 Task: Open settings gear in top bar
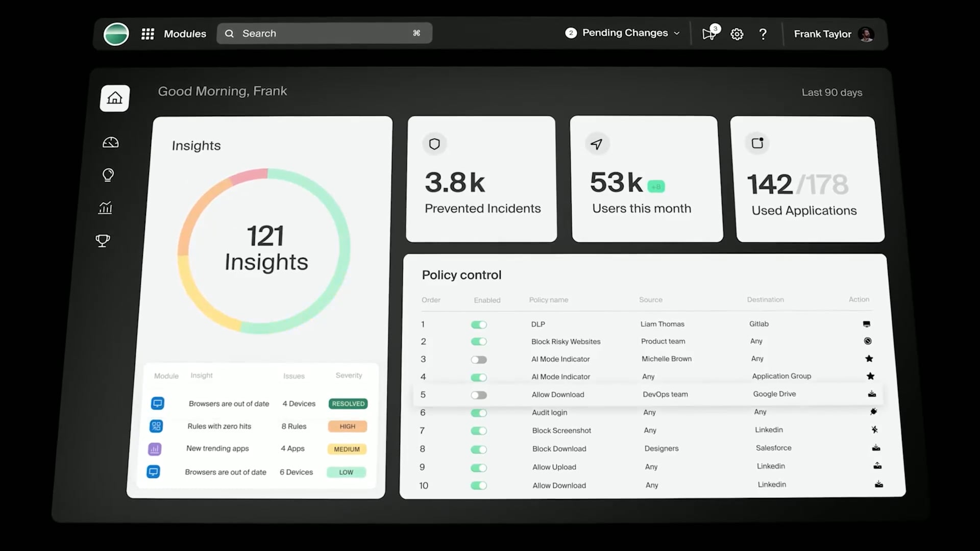(x=737, y=34)
